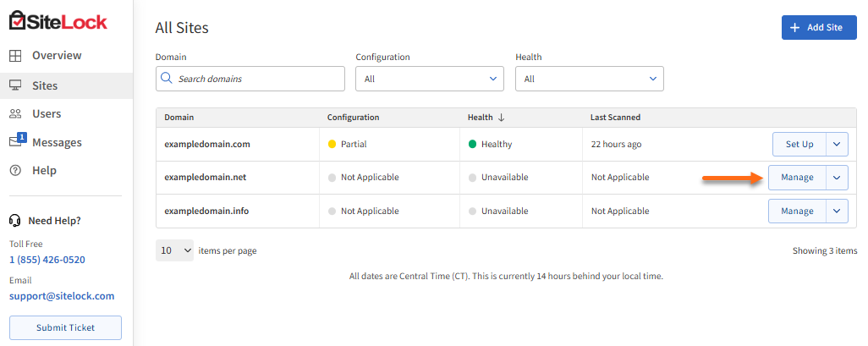Click the Domain column header
This screenshot has height=346, width=868.
pyautogui.click(x=179, y=118)
